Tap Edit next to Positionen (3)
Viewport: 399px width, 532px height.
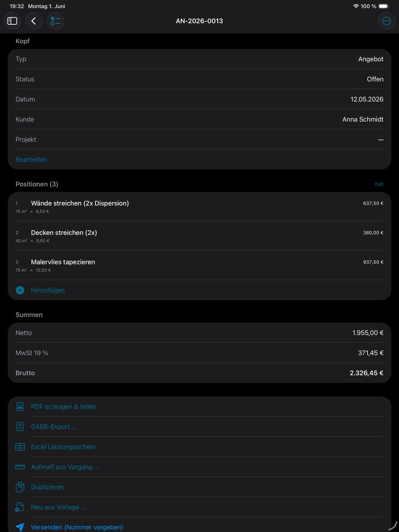pyautogui.click(x=379, y=184)
